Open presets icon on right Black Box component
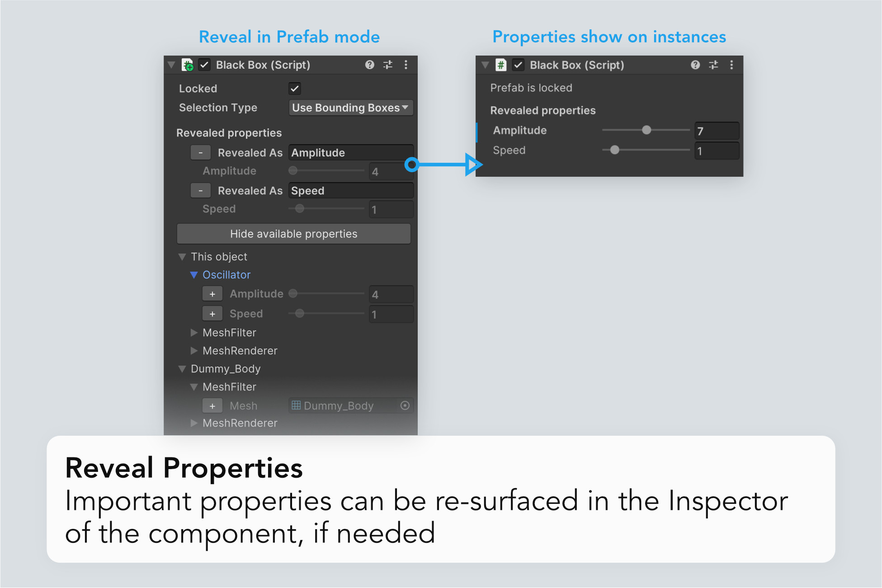 pos(713,65)
